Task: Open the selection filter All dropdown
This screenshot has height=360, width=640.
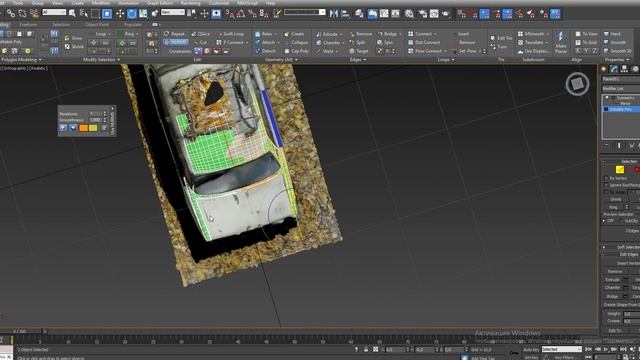Action: click(x=54, y=12)
